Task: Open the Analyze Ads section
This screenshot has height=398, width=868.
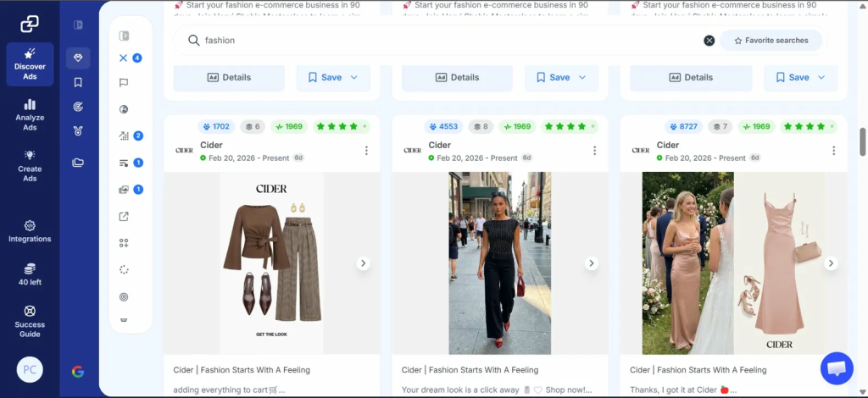Action: coord(30,115)
